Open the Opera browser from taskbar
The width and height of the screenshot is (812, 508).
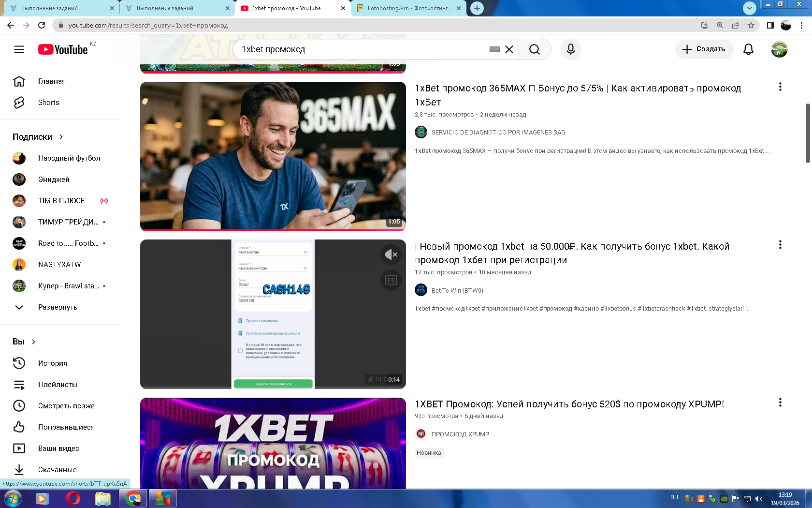click(72, 498)
